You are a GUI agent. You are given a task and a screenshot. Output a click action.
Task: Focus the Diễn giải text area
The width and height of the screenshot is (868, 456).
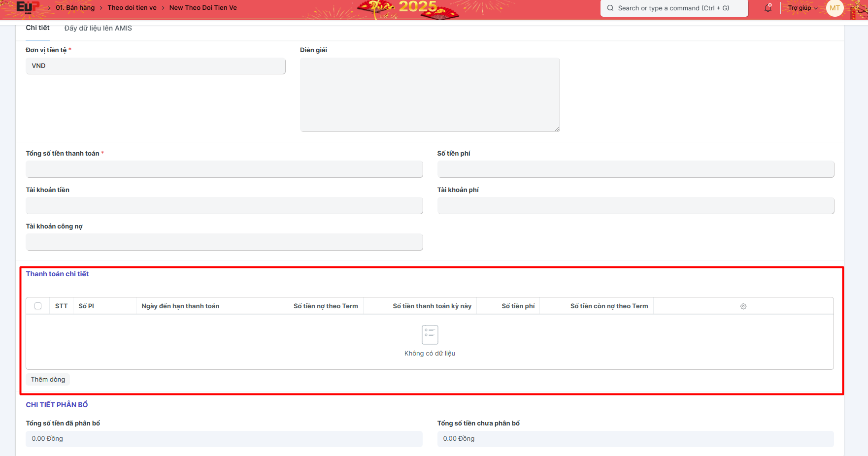tap(430, 95)
